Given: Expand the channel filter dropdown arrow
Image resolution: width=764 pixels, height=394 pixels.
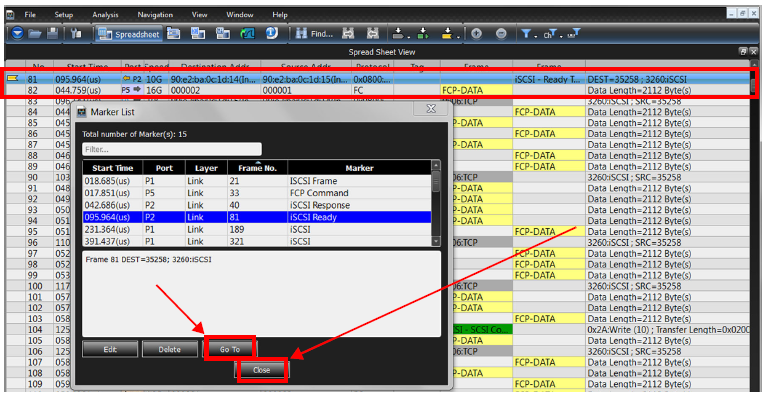Looking at the screenshot, I should [561, 37].
